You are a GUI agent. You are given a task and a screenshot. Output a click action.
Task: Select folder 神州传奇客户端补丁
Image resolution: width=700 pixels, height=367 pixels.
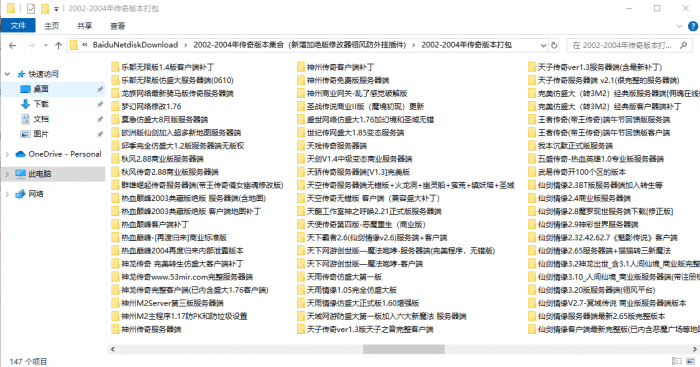(x=336, y=67)
